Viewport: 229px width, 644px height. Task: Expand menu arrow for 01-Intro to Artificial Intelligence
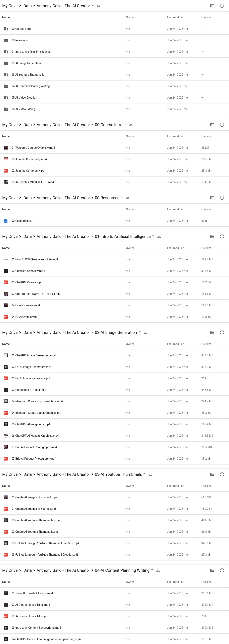(x=153, y=236)
